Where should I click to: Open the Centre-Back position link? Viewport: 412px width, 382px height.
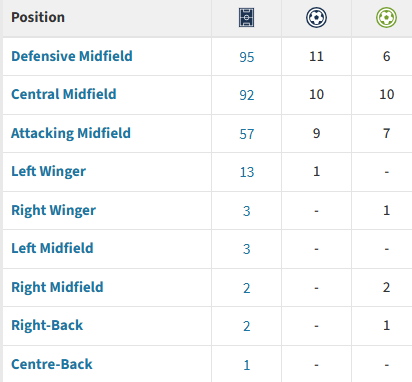[x=52, y=364]
